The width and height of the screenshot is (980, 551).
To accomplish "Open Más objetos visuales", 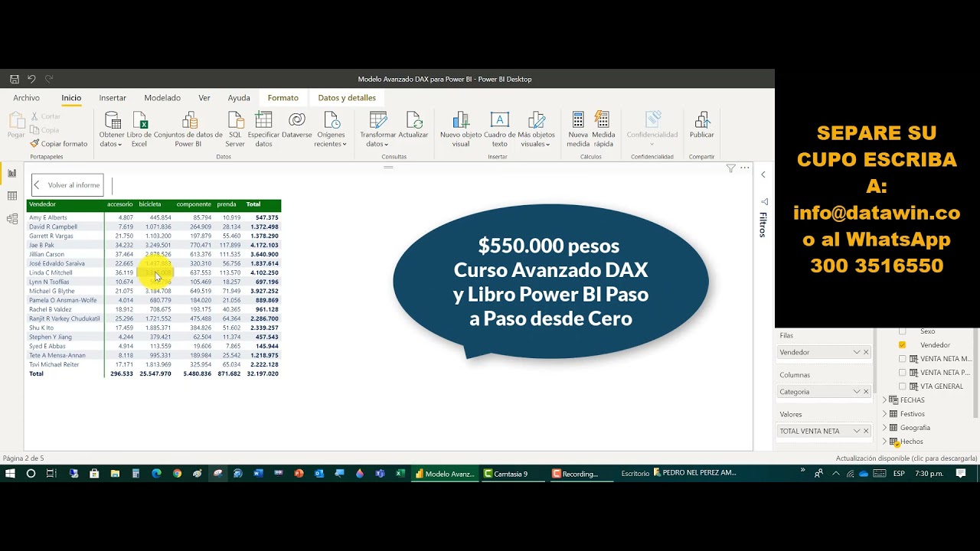I will [x=537, y=129].
